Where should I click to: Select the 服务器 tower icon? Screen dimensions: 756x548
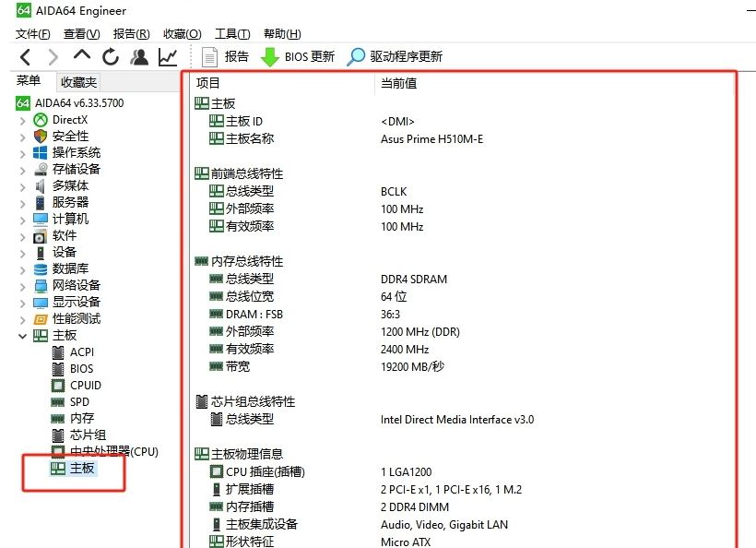[x=40, y=203]
